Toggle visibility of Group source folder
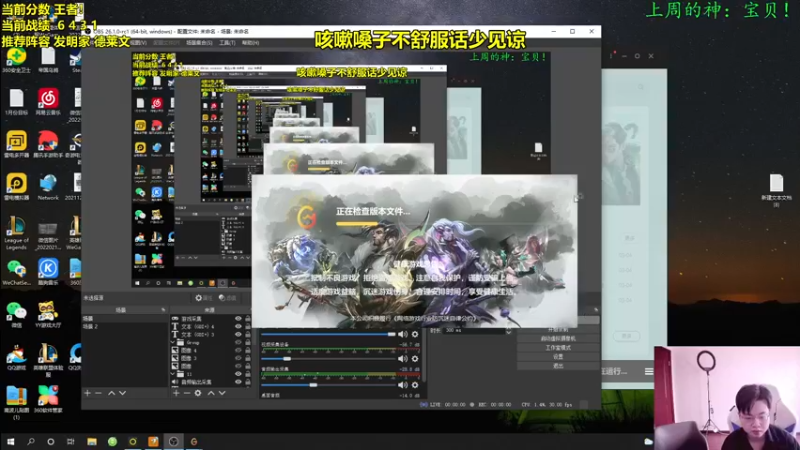 pyautogui.click(x=238, y=342)
